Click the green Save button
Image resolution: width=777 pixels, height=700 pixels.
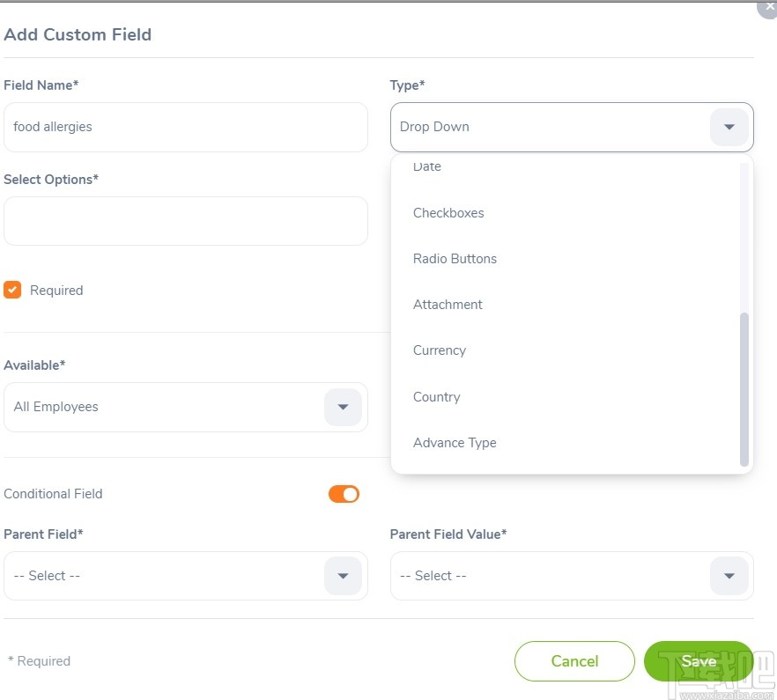(698, 661)
